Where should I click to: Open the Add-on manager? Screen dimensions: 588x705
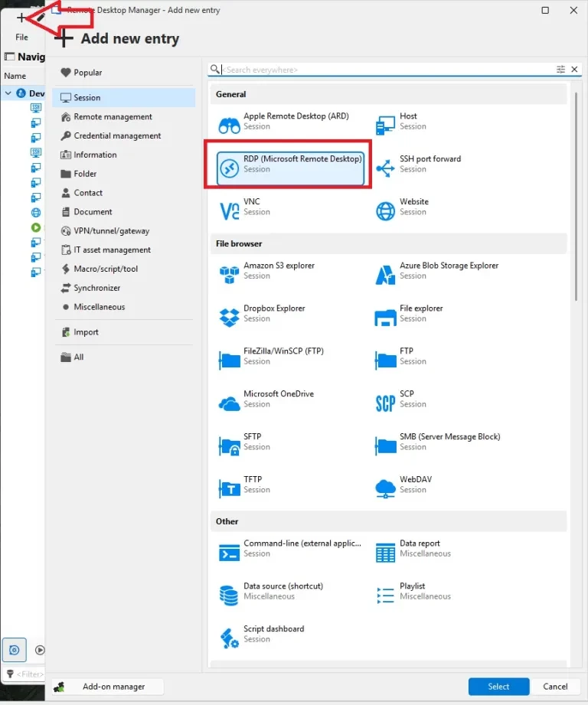pyautogui.click(x=108, y=687)
